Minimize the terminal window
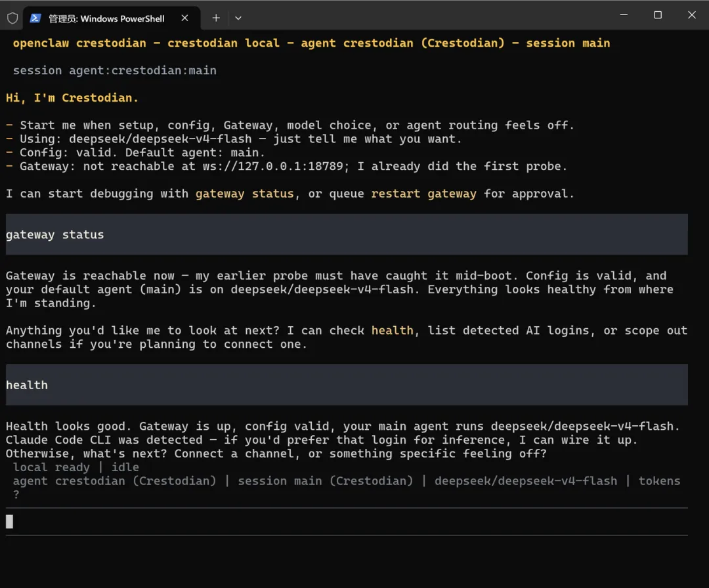Viewport: 709px width, 588px height. [x=624, y=15]
